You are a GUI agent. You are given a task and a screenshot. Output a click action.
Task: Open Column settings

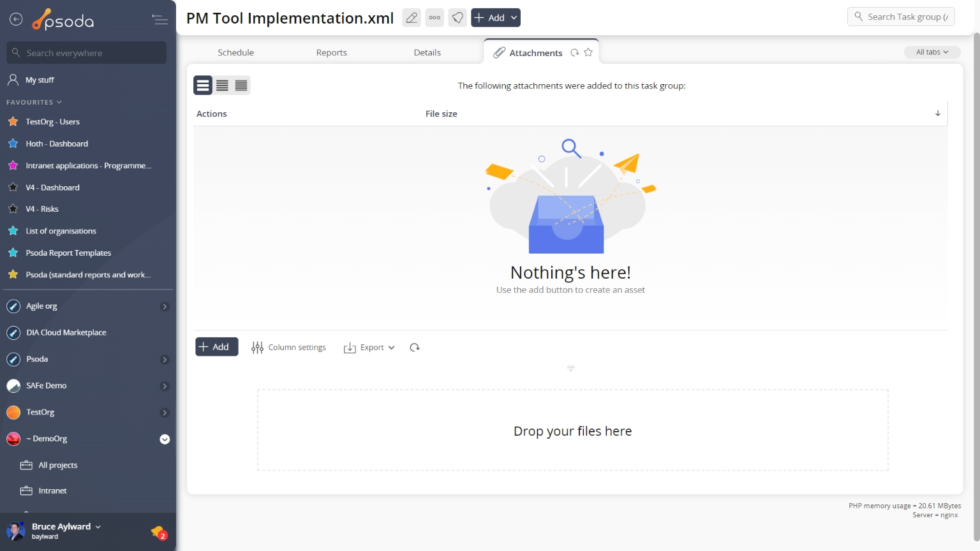click(x=288, y=348)
